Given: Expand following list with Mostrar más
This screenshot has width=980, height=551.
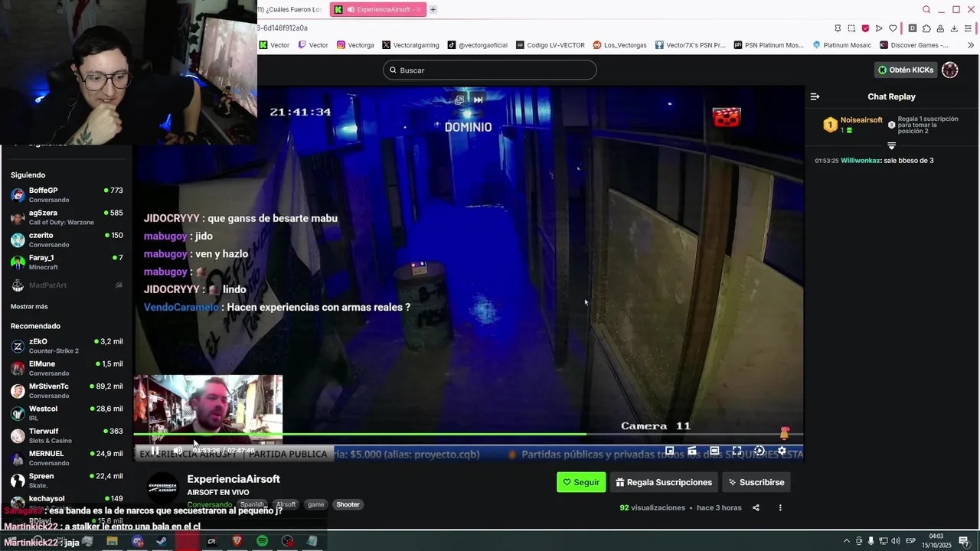Looking at the screenshot, I should tap(29, 306).
